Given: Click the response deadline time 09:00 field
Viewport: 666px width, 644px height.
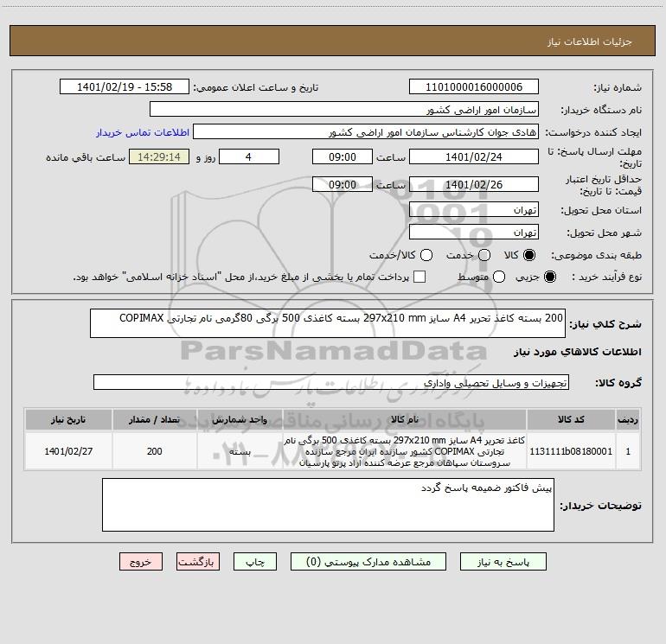Looking at the screenshot, I should pos(343,157).
